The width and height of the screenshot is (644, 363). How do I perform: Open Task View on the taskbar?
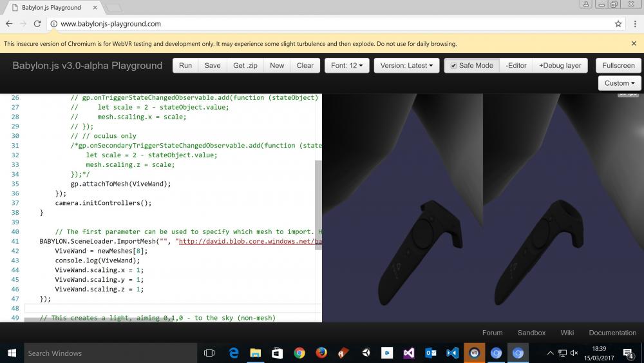[209, 353]
